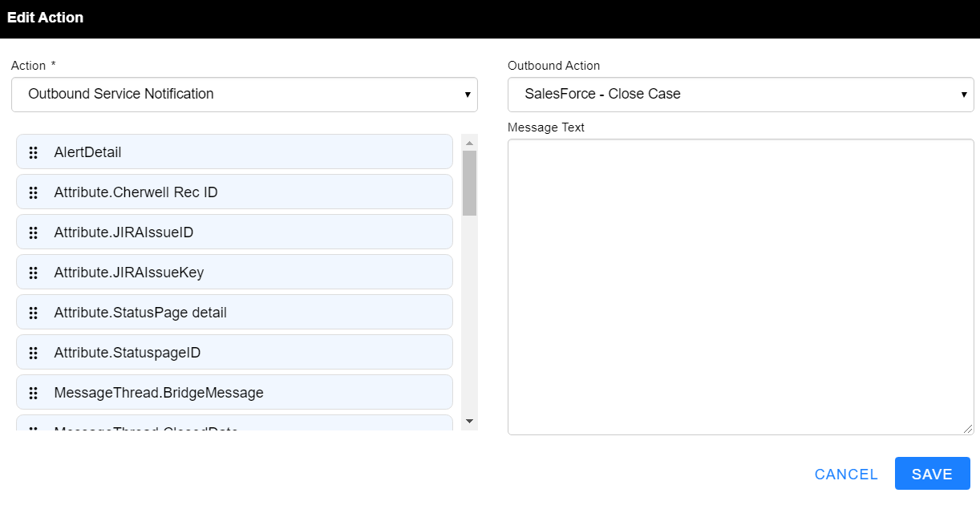Click the Message Text resize grip
Image resolution: width=980 pixels, height=505 pixels.
[x=968, y=430]
